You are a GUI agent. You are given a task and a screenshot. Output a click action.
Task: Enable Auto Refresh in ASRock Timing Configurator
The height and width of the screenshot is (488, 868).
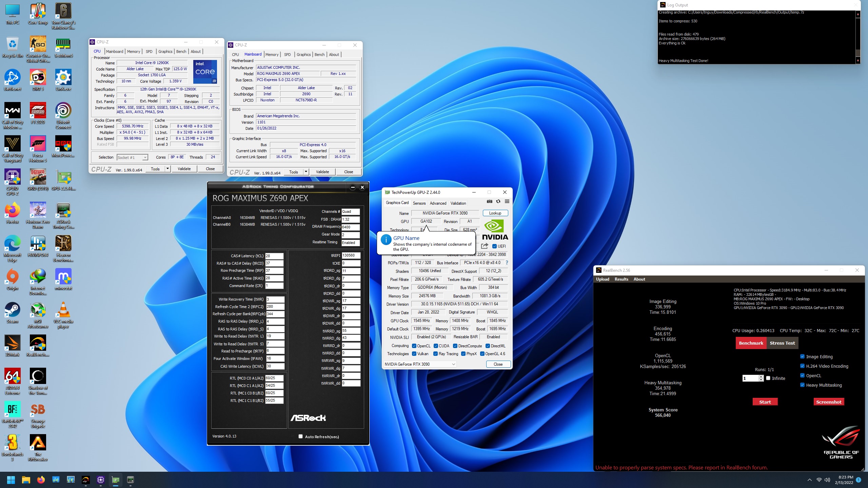tap(300, 436)
